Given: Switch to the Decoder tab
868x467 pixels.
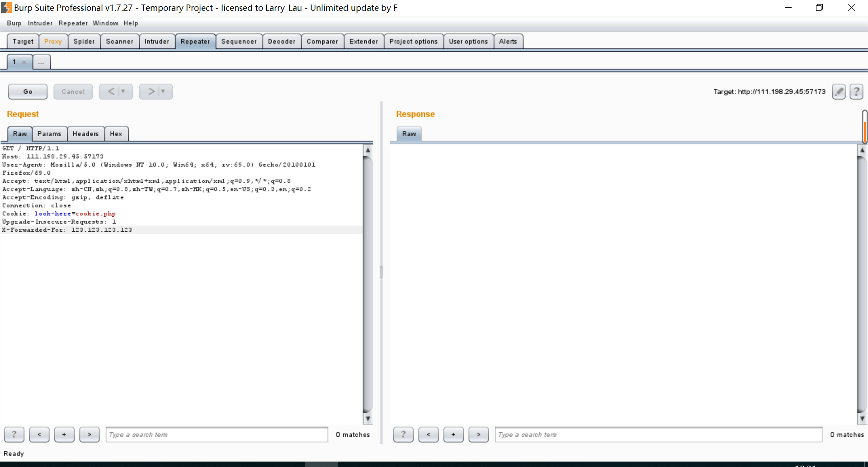Looking at the screenshot, I should coord(282,41).
